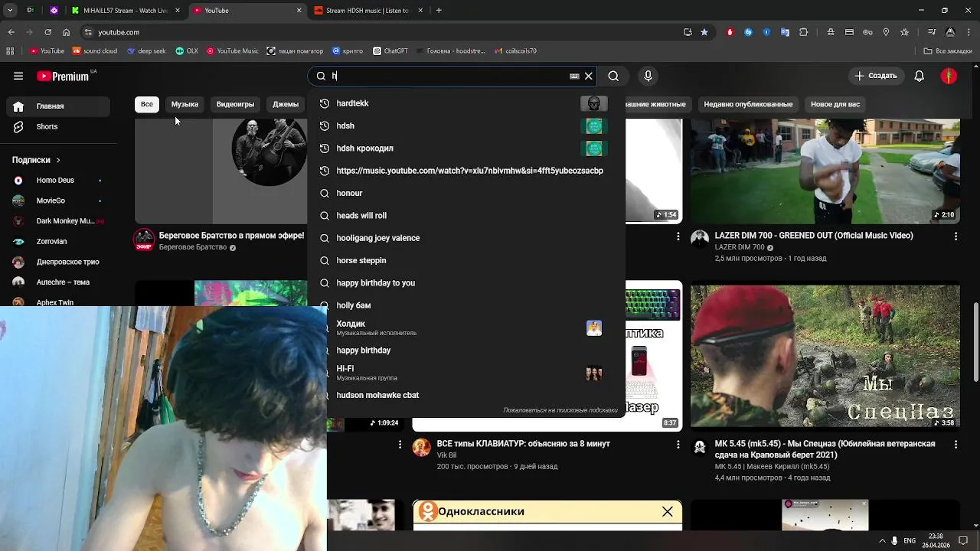Open the tab search dropdown arrow
This screenshot has height=551, width=980.
click(10, 11)
